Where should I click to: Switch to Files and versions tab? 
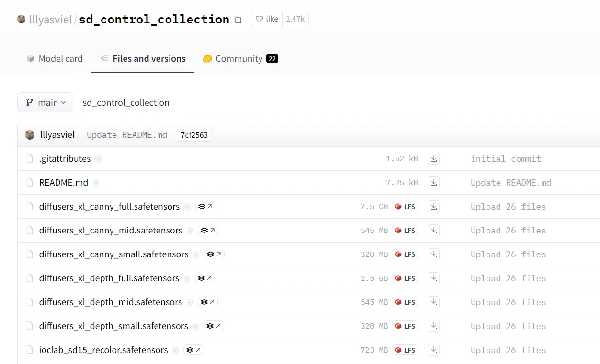(142, 58)
